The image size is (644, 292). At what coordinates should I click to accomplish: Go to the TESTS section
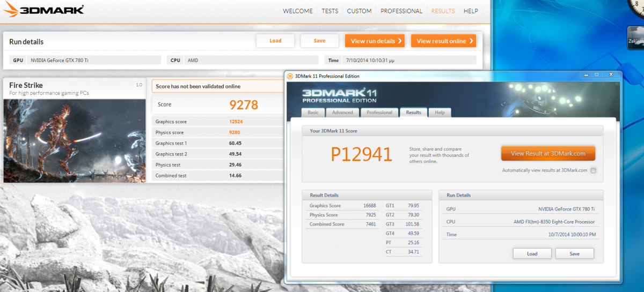click(x=330, y=11)
